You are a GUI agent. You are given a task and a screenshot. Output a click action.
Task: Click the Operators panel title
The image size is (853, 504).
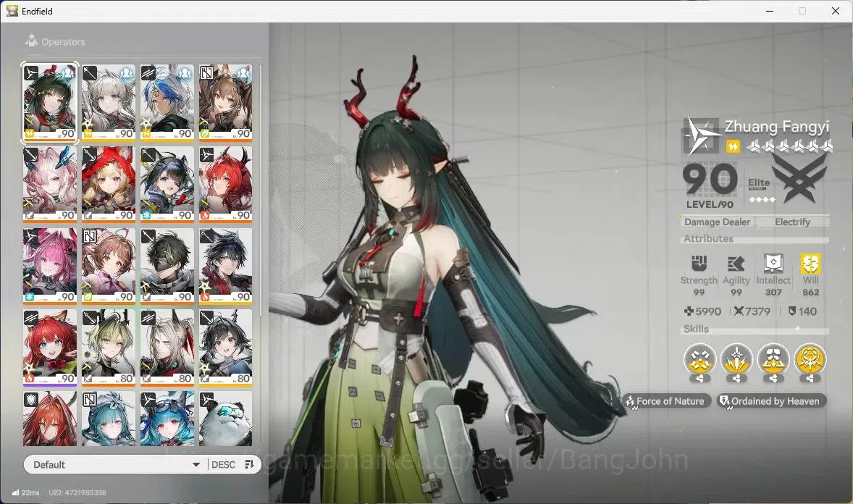pyautogui.click(x=63, y=42)
